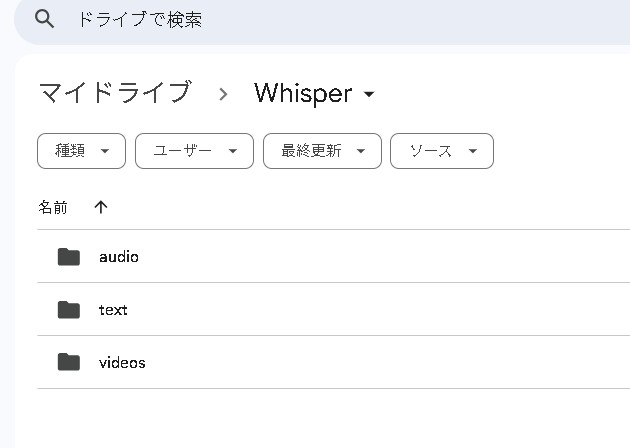Click the videos folder icon
Screen dimensions: 630x448
click(x=68, y=362)
